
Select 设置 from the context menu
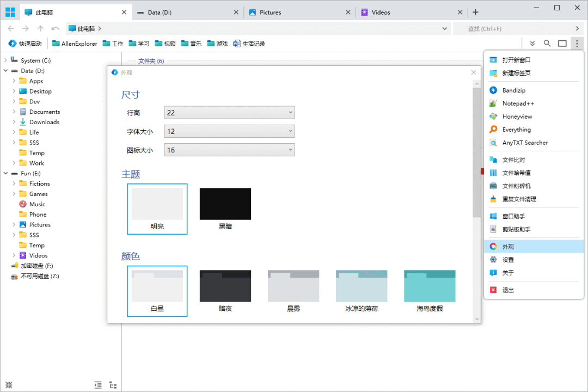pyautogui.click(x=508, y=260)
